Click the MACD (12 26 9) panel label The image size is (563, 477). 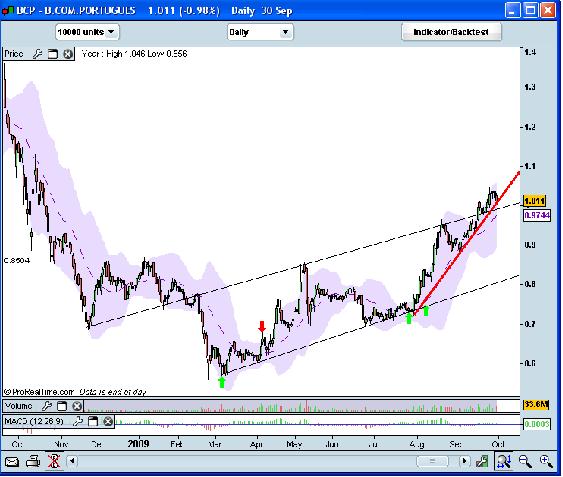click(34, 421)
